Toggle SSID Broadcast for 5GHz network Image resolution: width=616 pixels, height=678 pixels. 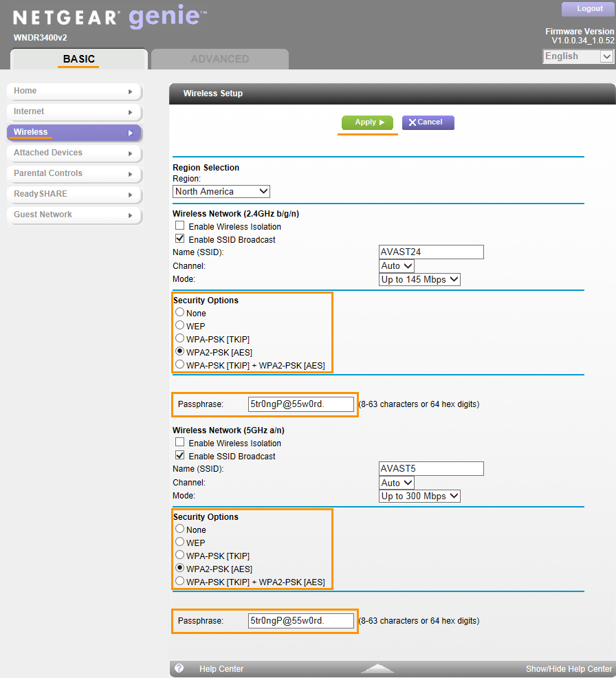point(180,455)
